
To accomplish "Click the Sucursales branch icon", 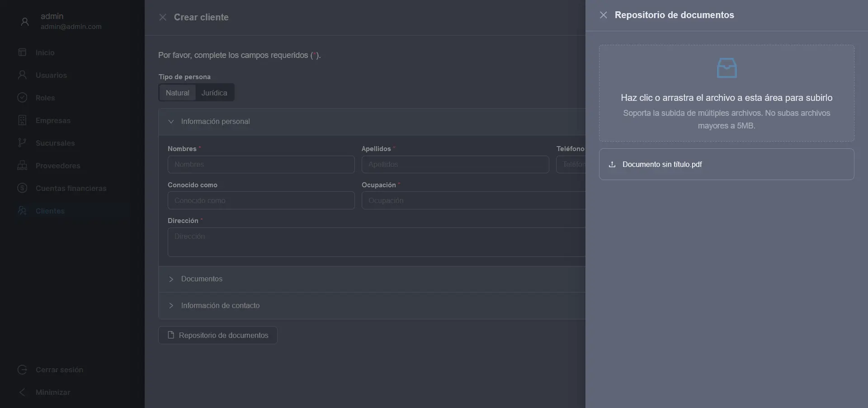I will tap(22, 143).
